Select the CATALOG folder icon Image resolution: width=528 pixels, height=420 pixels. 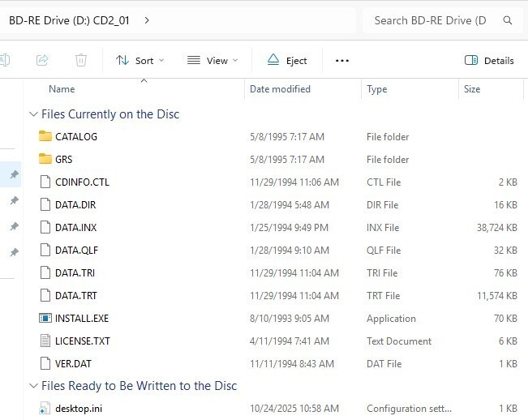(x=45, y=137)
